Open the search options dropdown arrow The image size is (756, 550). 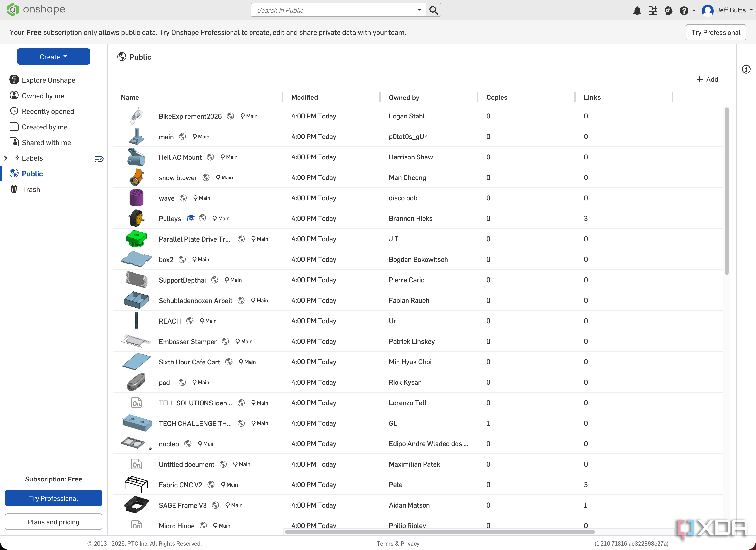pos(419,10)
